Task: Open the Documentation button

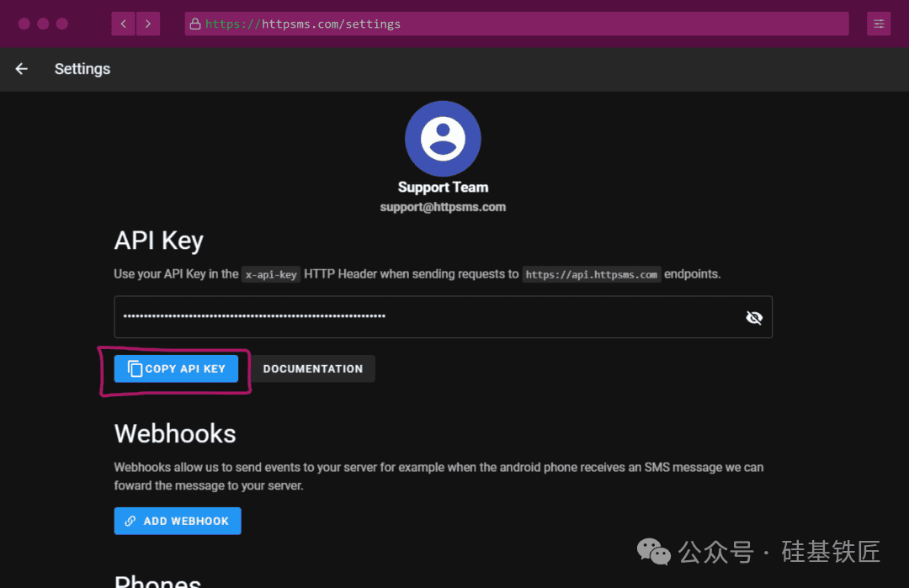Action: tap(313, 369)
